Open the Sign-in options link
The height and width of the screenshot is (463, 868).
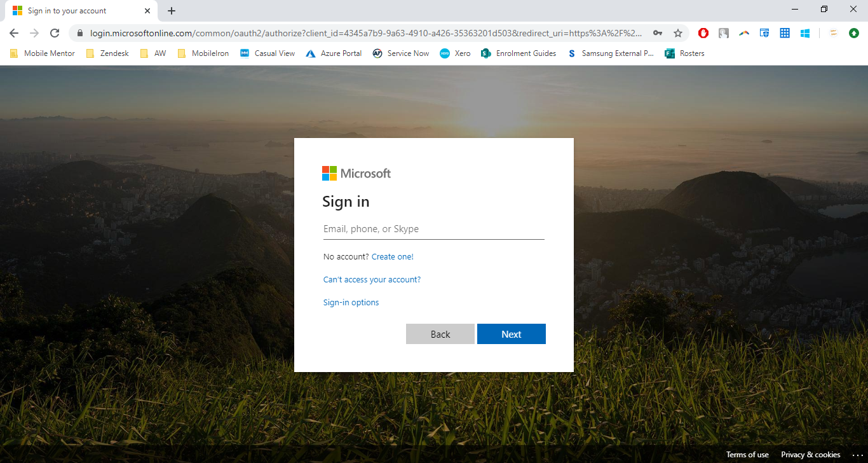tap(351, 303)
